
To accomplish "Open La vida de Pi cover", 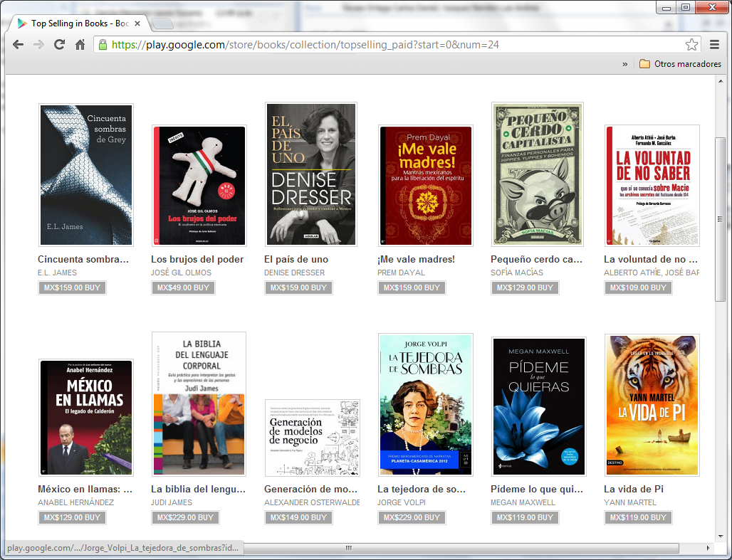I will click(652, 405).
